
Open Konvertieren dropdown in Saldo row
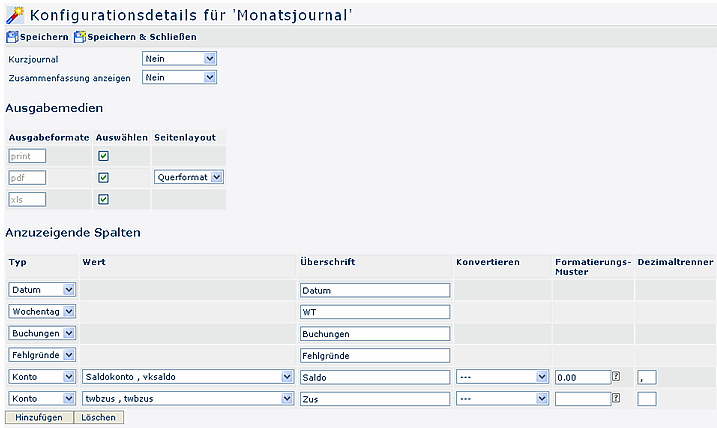pos(503,377)
